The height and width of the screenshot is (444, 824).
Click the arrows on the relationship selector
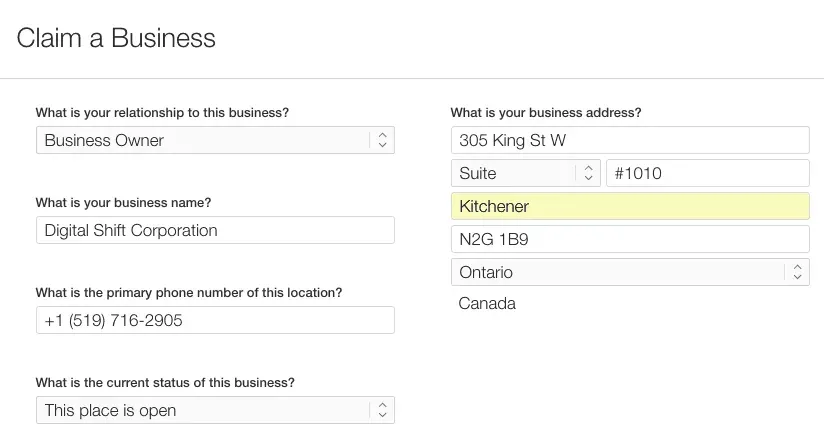click(x=382, y=140)
